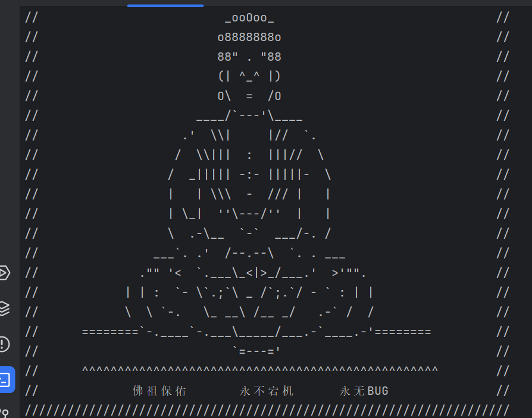Click the '(| ^_^ |)' face line
This screenshot has width=532, height=418.
249,76
